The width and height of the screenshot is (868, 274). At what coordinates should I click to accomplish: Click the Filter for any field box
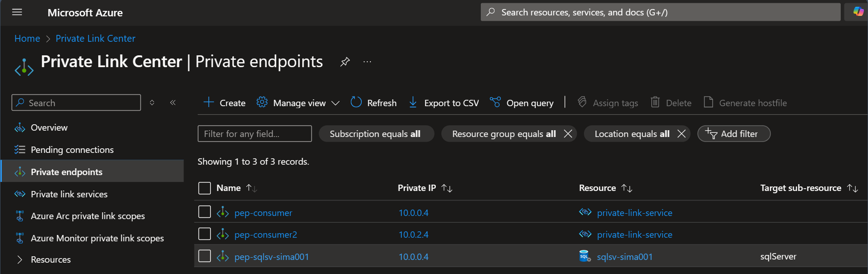coord(254,134)
